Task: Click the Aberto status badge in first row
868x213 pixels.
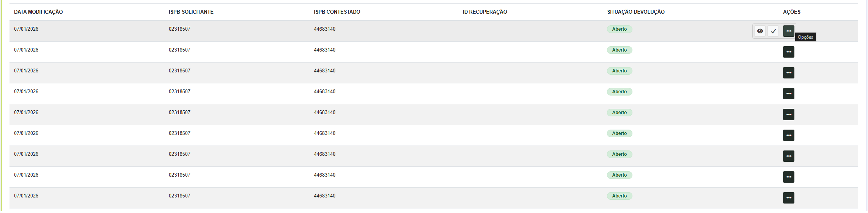Action: [x=619, y=29]
